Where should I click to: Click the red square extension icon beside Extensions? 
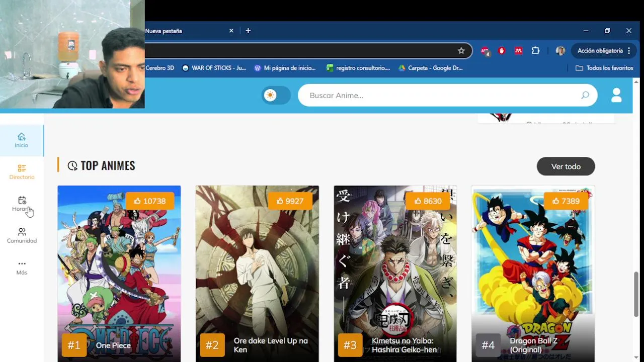[518, 51]
